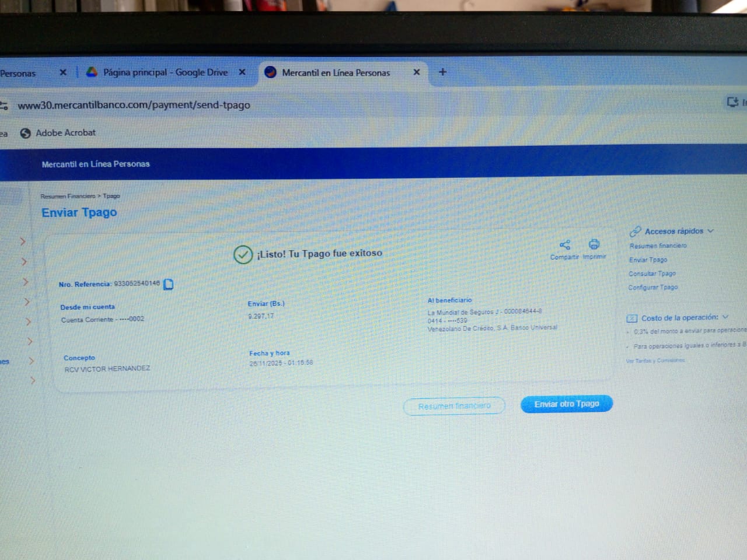
Task: Expand the first sidebar menu chevron
Action: pos(23,242)
